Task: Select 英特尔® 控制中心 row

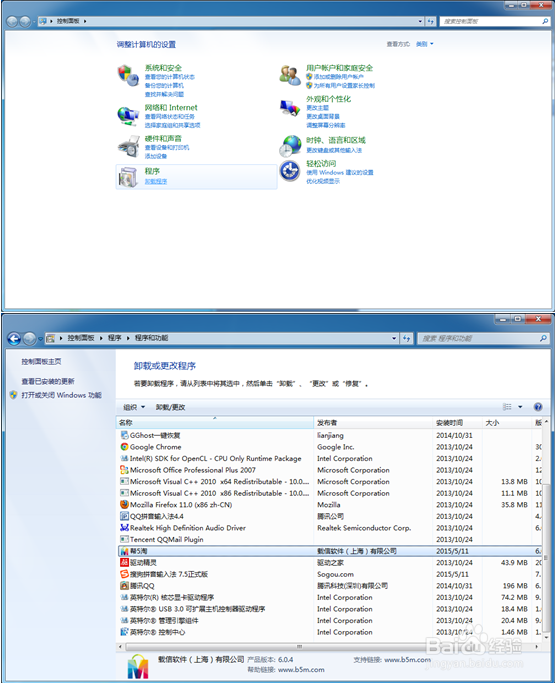Action: click(329, 632)
